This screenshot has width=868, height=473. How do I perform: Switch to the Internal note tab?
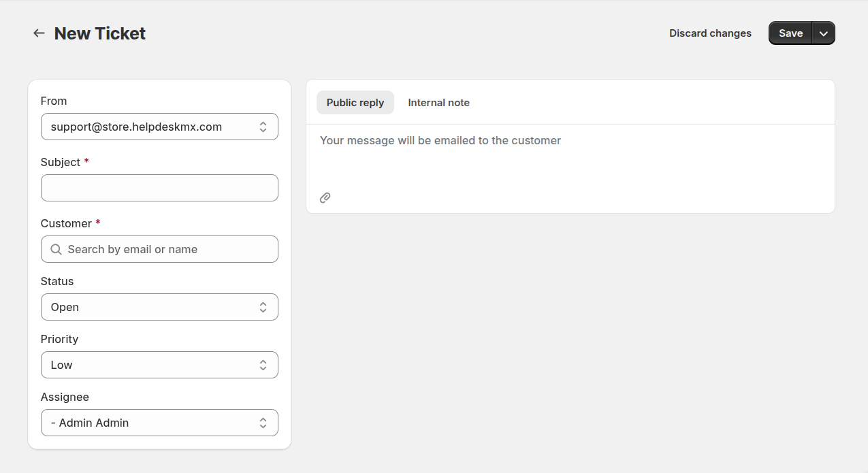point(438,103)
